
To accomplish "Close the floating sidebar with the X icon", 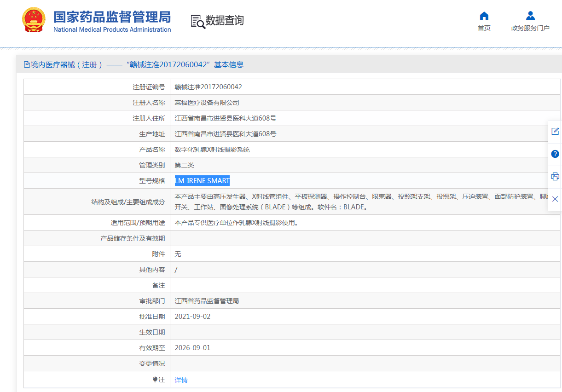I will pyautogui.click(x=555, y=199).
